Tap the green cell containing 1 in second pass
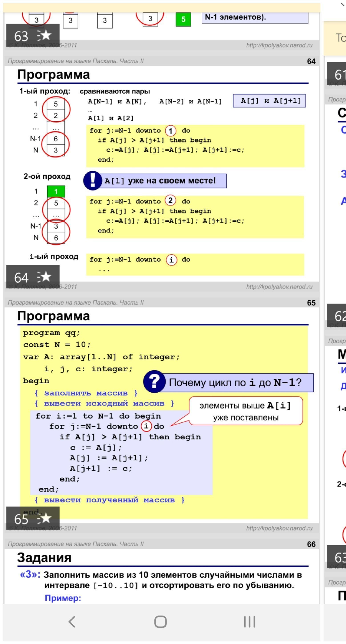 click(x=56, y=191)
